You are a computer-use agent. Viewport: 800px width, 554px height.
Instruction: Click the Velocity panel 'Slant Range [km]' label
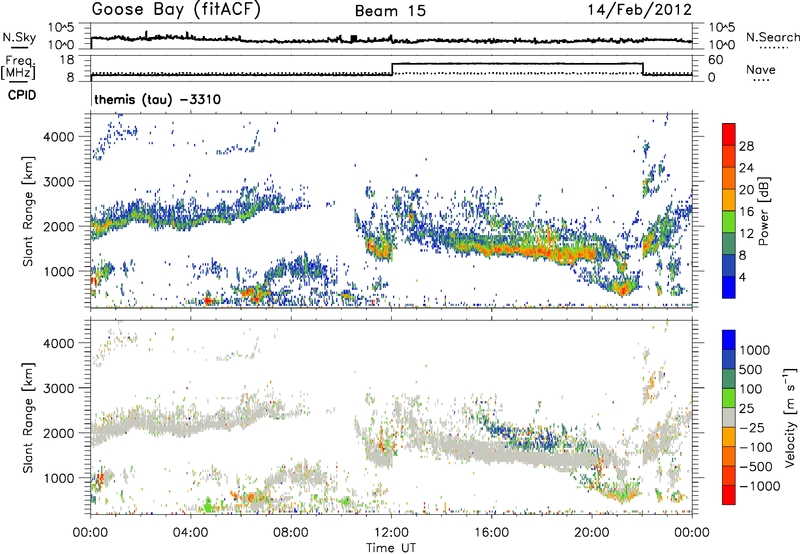coord(28,418)
